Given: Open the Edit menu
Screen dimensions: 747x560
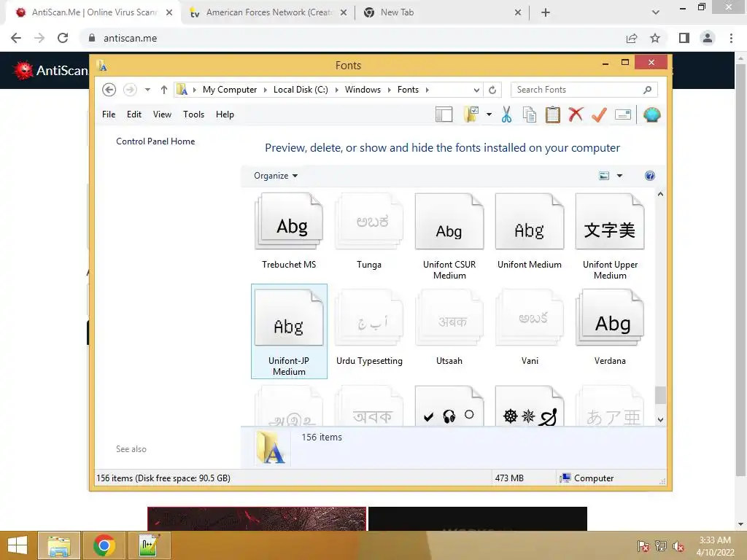Looking at the screenshot, I should tap(134, 114).
